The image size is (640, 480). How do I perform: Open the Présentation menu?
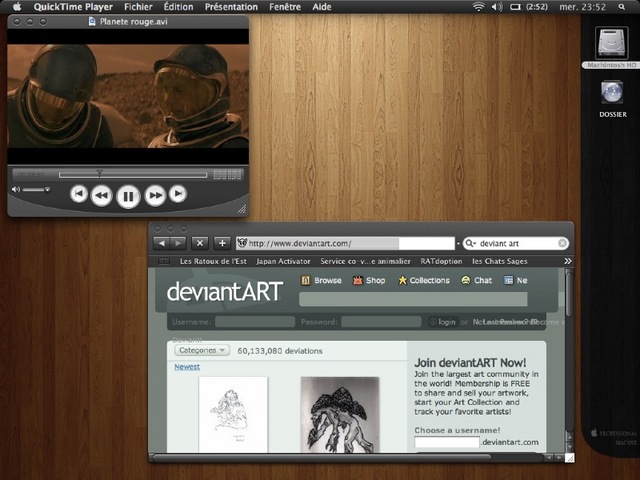click(x=231, y=7)
